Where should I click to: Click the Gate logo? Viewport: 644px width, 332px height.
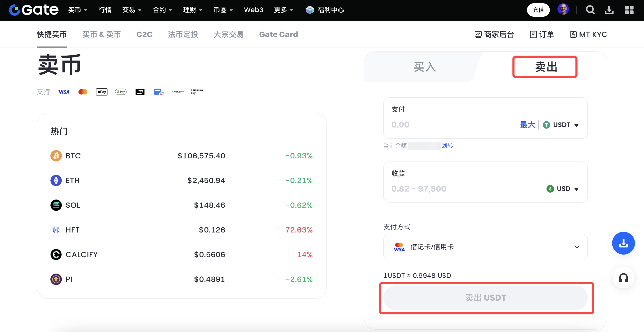pos(34,10)
